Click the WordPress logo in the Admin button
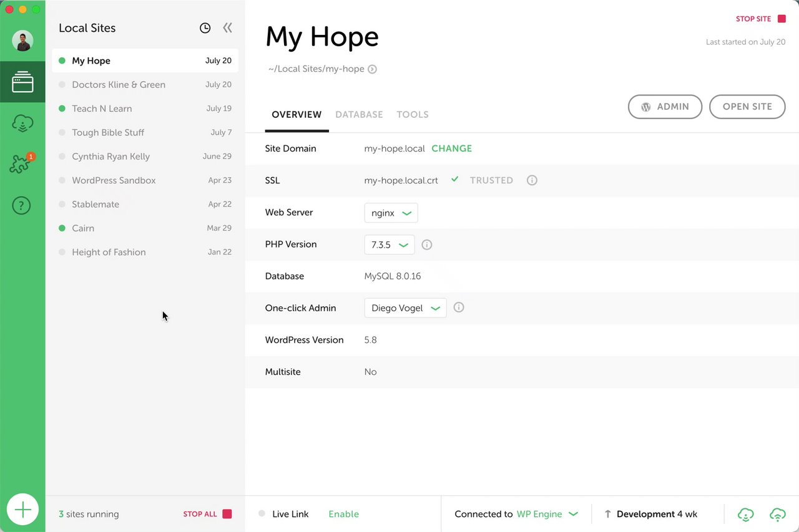Image resolution: width=799 pixels, height=532 pixels. (646, 107)
